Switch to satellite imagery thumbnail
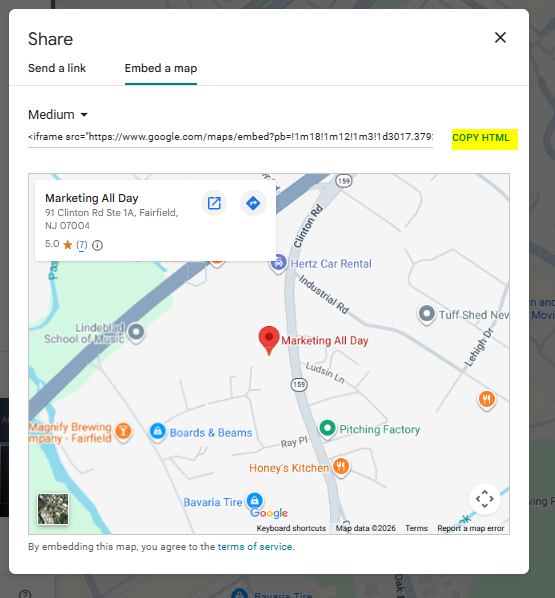 click(x=53, y=509)
